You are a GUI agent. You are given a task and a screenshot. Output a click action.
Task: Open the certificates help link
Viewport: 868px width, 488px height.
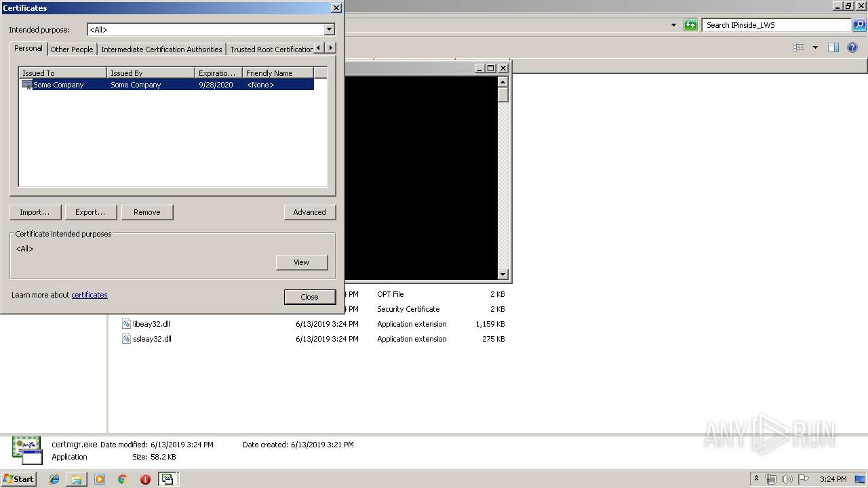point(90,295)
